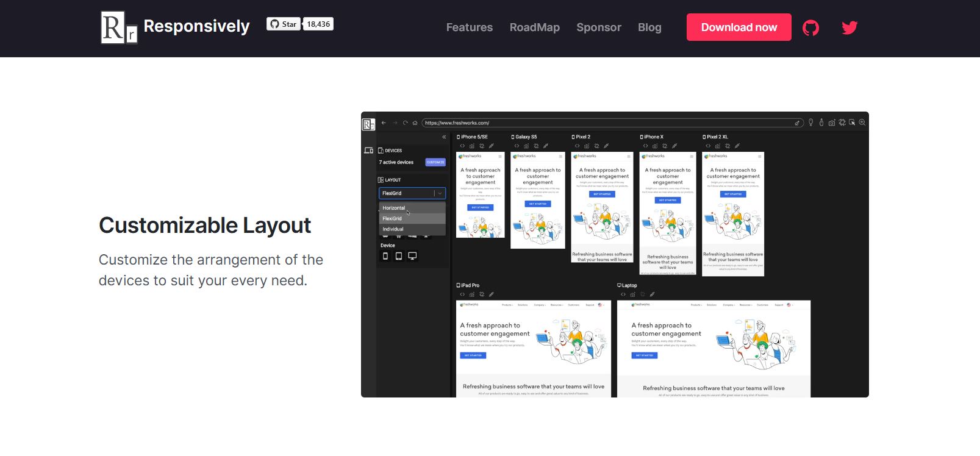Click the reload icon in app toolbar
Image resolution: width=980 pixels, height=456 pixels.
[405, 123]
